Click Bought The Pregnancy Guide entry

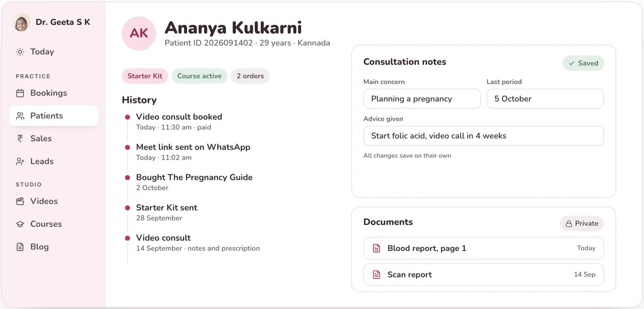click(194, 182)
